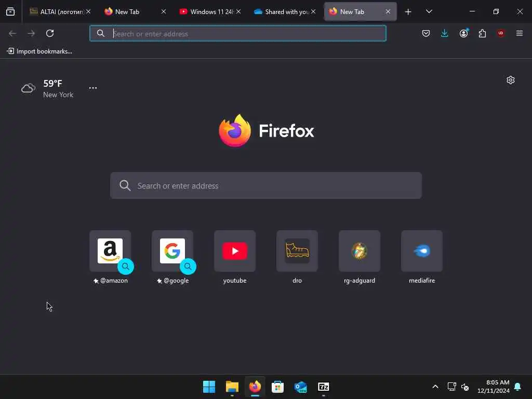The height and width of the screenshot is (399, 532).
Task: Close the Shared with you tab
Action: pyautogui.click(x=313, y=11)
